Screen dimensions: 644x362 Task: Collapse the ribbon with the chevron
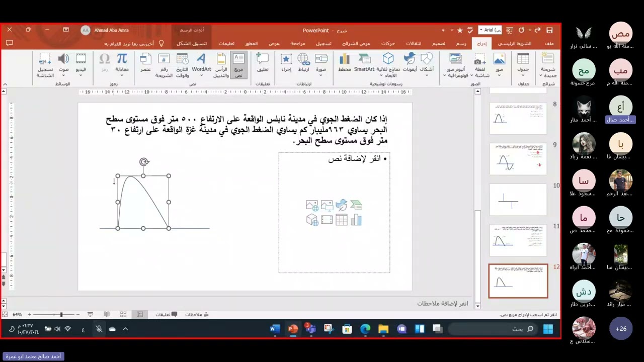(x=4, y=84)
